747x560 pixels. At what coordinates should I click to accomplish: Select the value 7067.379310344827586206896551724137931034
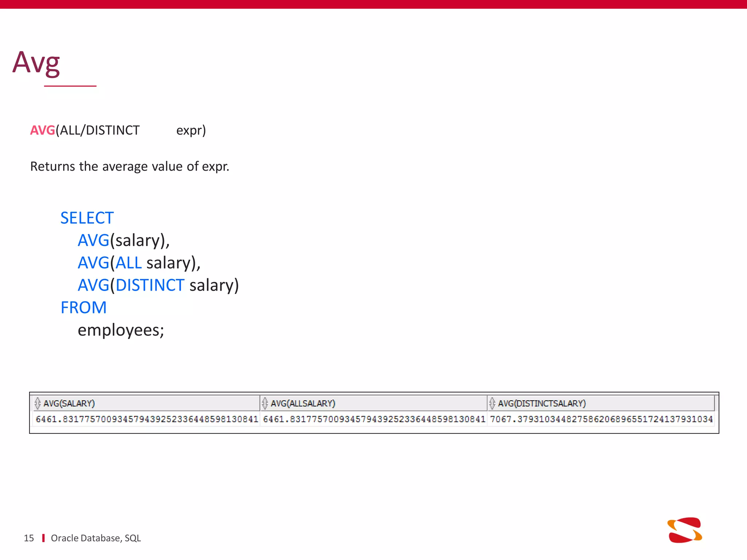click(x=601, y=419)
